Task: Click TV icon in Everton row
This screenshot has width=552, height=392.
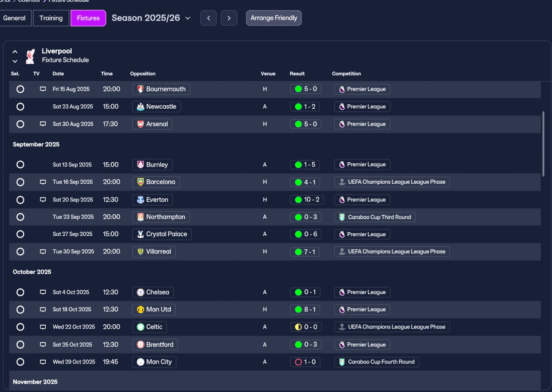Action: (x=43, y=200)
